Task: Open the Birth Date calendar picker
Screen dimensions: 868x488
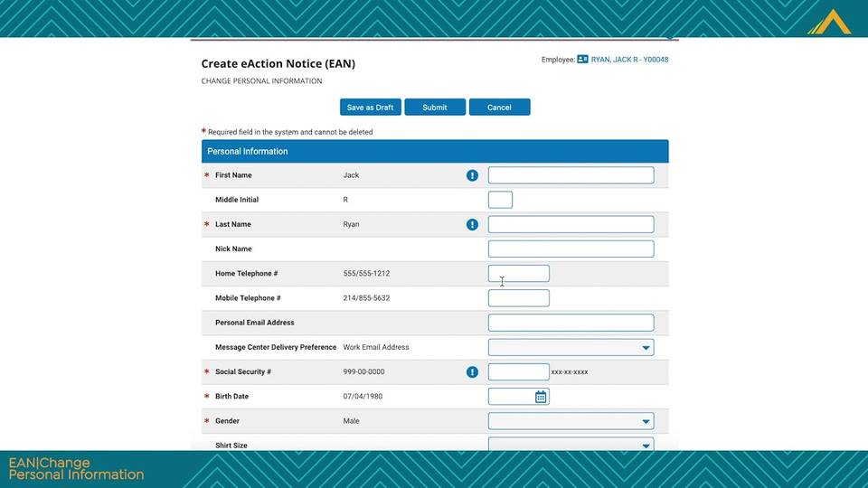Action: [541, 397]
